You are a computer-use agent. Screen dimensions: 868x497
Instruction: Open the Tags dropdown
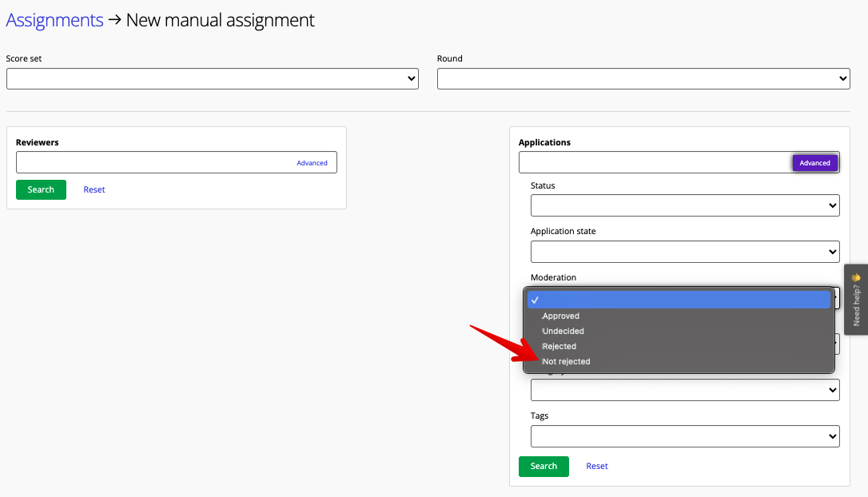tap(685, 436)
